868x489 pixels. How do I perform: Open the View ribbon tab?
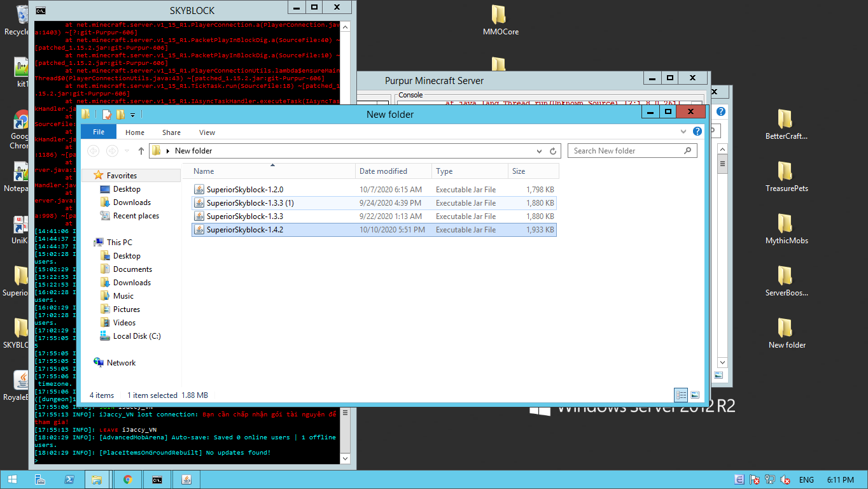[x=207, y=132]
